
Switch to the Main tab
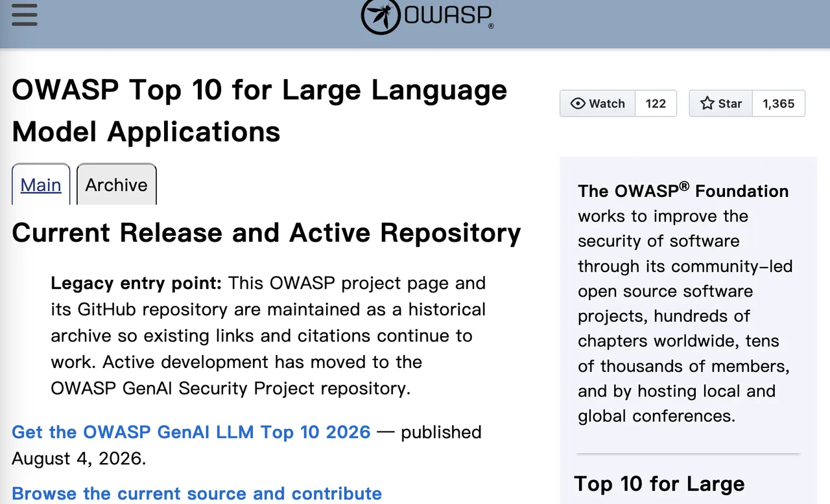[41, 185]
